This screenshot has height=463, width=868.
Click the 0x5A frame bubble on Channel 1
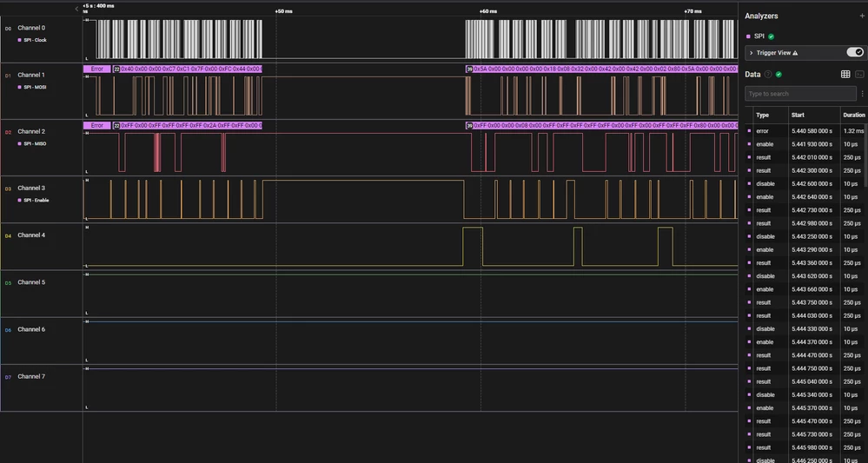pyautogui.click(x=602, y=69)
